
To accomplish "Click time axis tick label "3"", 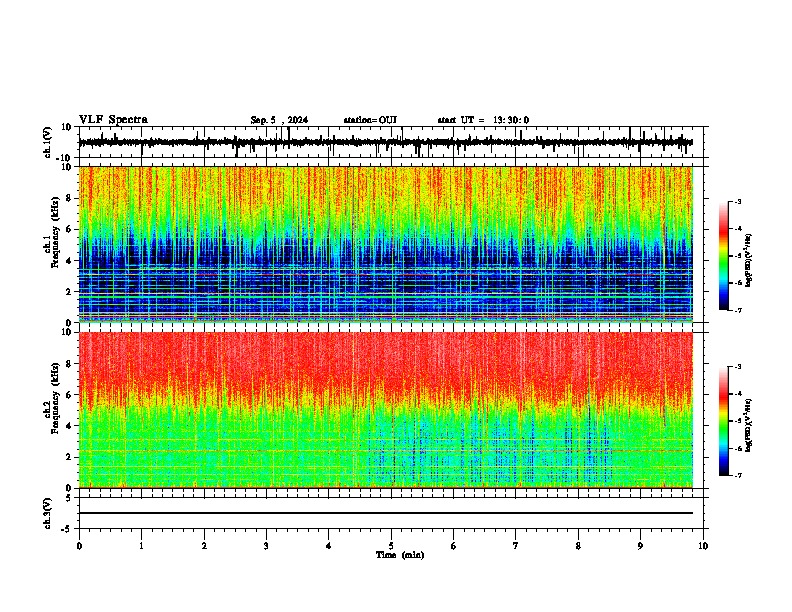I will 266,546.
